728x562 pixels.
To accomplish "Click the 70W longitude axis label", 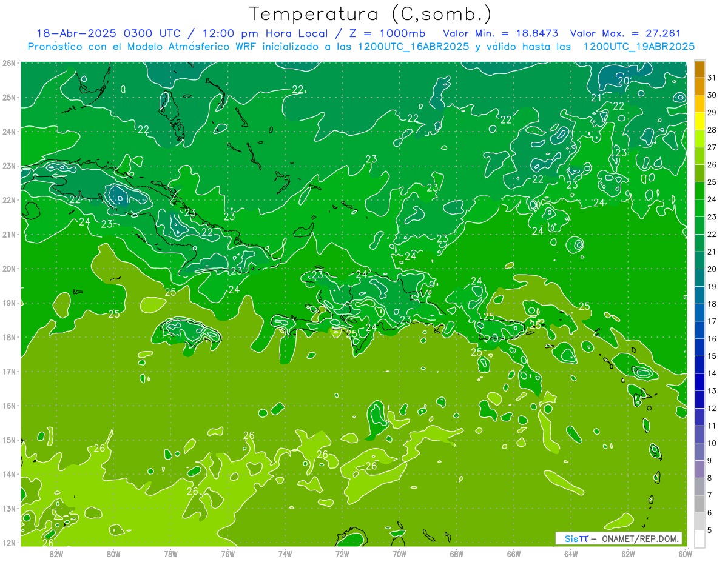I will [x=399, y=553].
